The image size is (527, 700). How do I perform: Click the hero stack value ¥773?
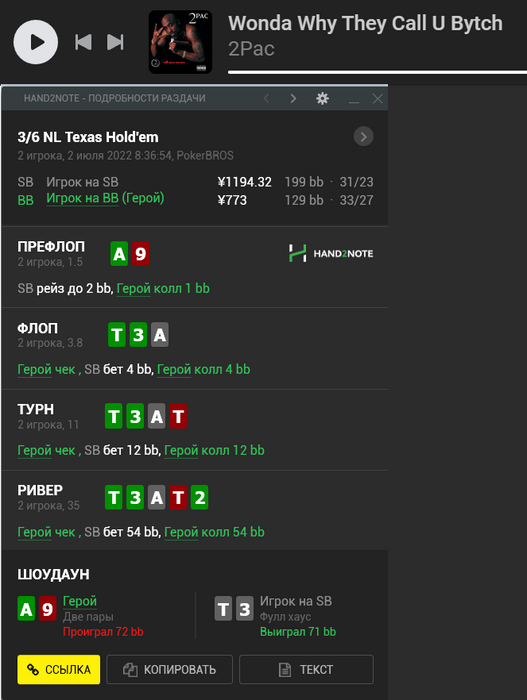232,200
